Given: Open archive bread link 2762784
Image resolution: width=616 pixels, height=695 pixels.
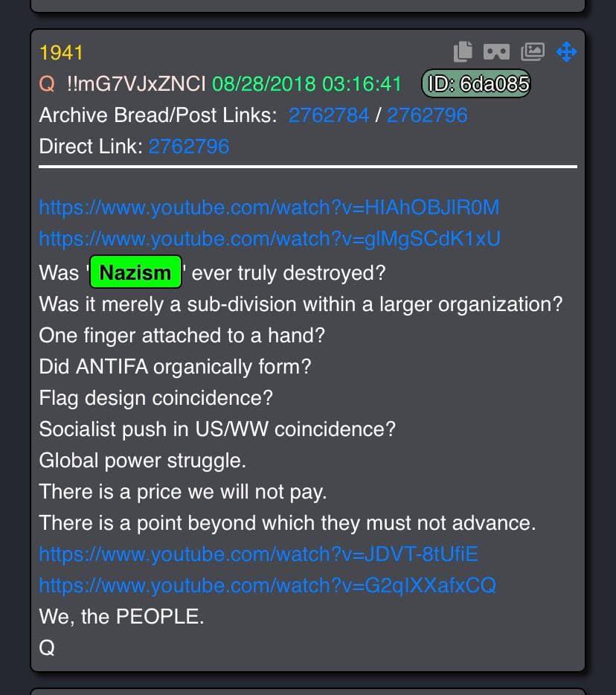Looking at the screenshot, I should coord(329,115).
